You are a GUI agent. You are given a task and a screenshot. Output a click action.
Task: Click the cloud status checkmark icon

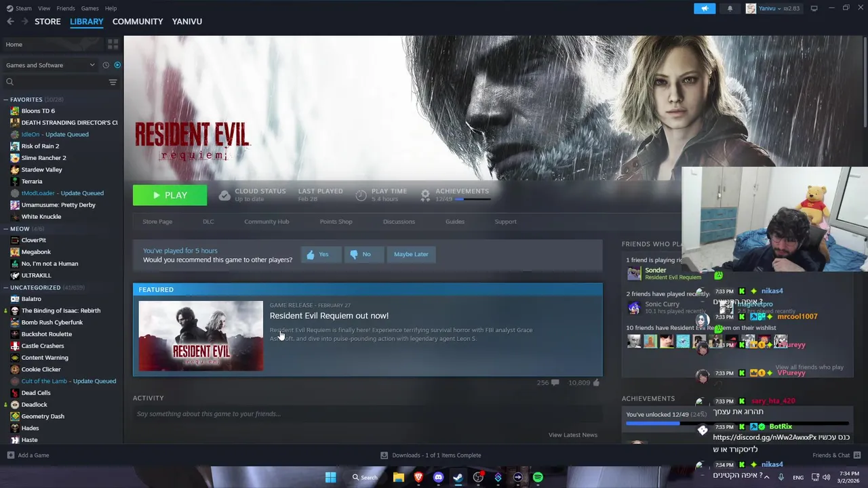pos(224,195)
